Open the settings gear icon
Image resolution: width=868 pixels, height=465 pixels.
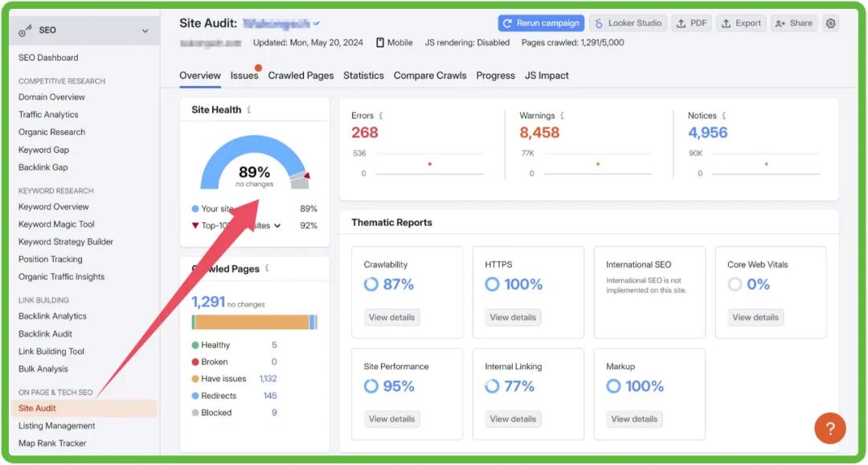tap(831, 23)
